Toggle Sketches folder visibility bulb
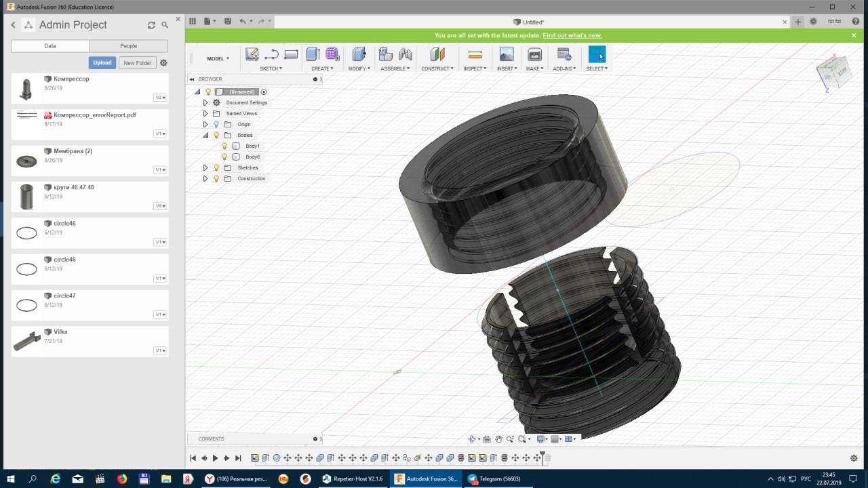The height and width of the screenshot is (488, 868). [x=216, y=167]
